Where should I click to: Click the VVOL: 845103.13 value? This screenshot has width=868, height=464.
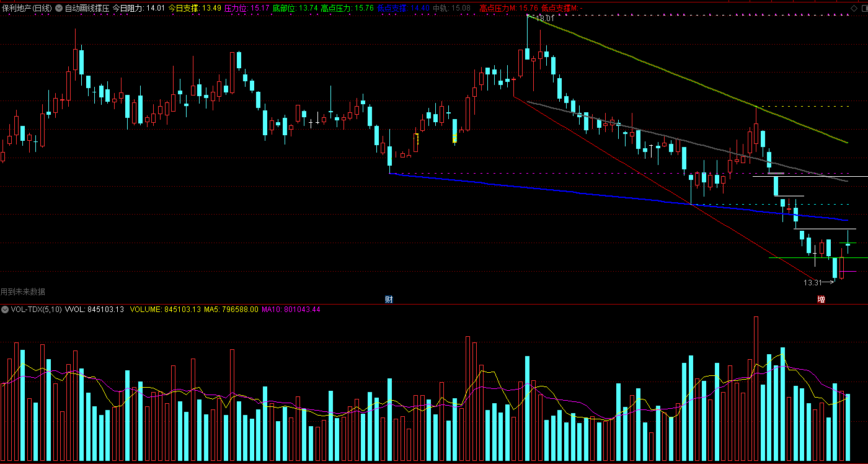94,309
